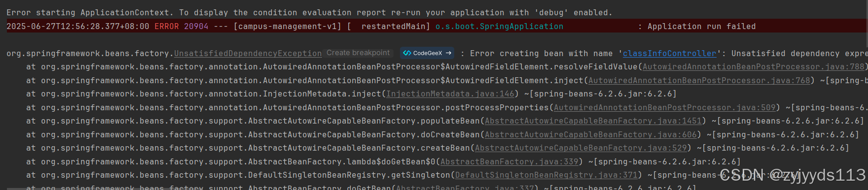Image resolution: width=868 pixels, height=190 pixels.
Task: Open AbstractAutowireCapableBeanFactory.java:1451 link
Action: point(593,121)
